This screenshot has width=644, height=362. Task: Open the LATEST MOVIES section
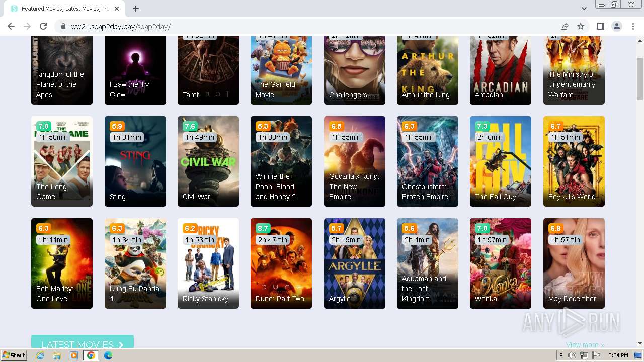coord(83,342)
